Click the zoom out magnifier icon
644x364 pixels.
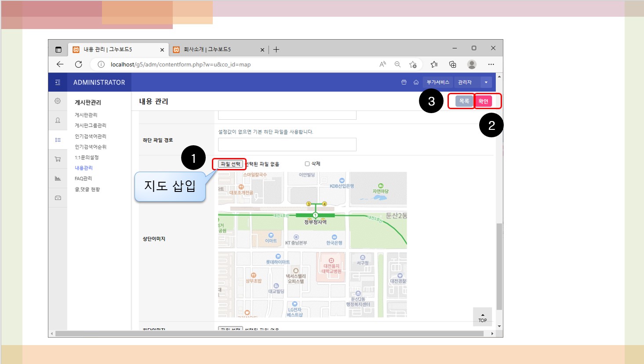[397, 64]
